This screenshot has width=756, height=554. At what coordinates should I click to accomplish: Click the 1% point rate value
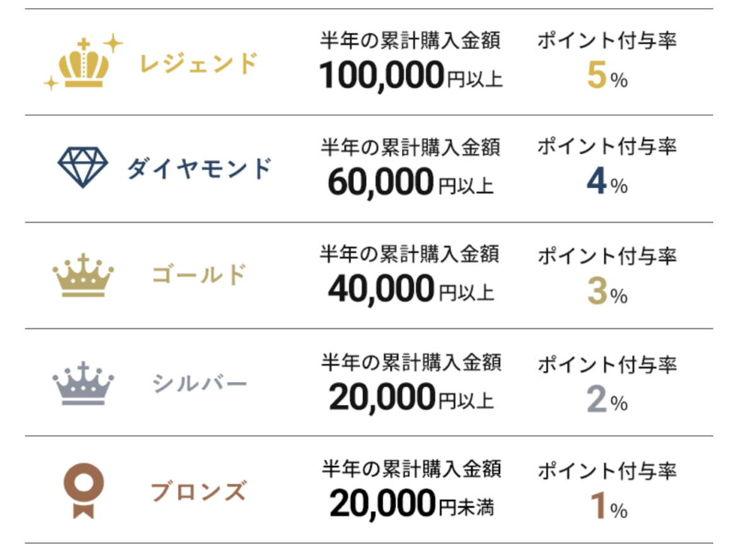coord(607,506)
